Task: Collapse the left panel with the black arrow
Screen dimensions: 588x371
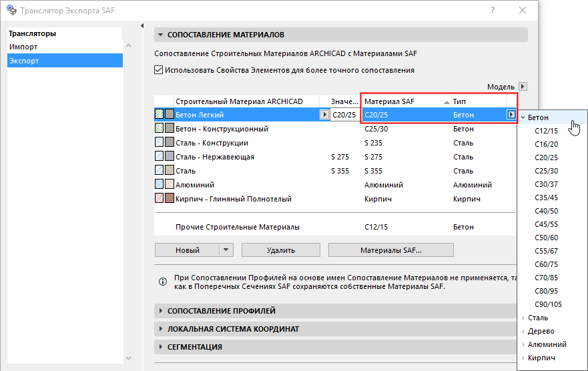Action: (142, 26)
